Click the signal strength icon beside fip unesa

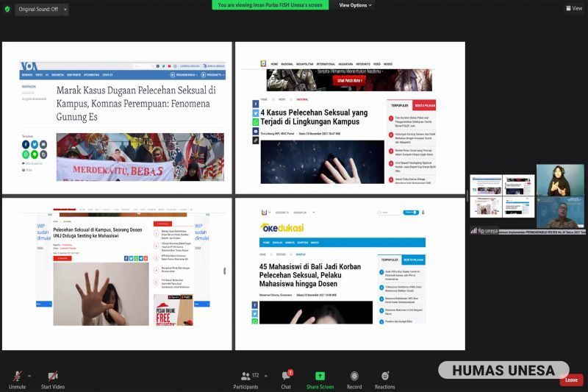tap(473, 231)
